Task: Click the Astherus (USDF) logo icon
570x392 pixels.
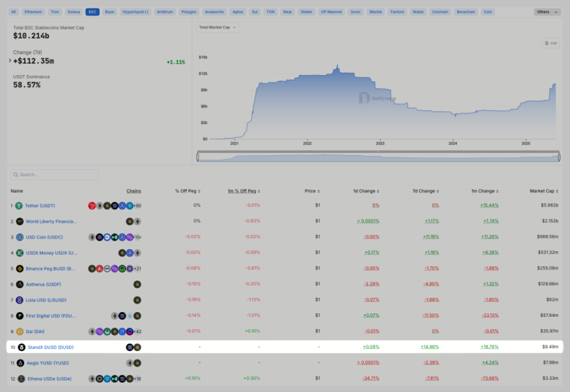Action: 19,284
